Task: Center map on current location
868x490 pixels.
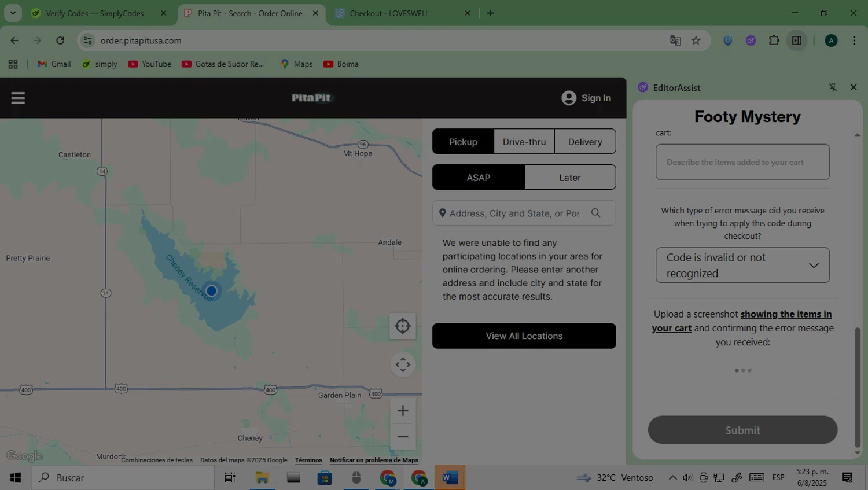Action: (403, 326)
